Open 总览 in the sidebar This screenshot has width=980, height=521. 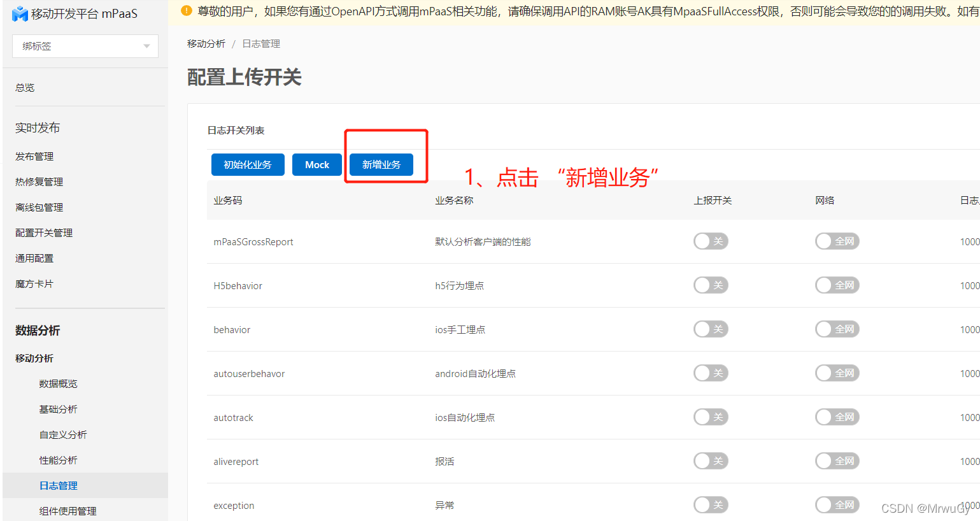pos(25,88)
